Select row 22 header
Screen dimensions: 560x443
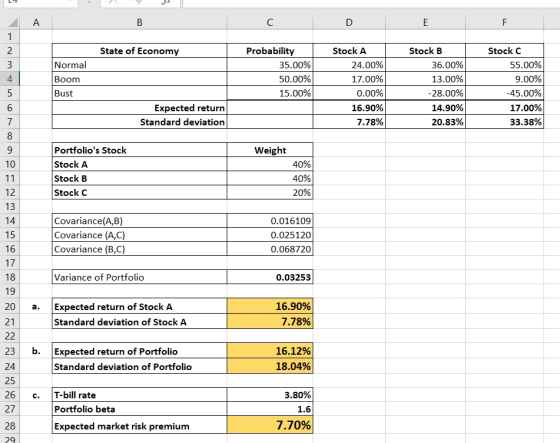coord(10,336)
